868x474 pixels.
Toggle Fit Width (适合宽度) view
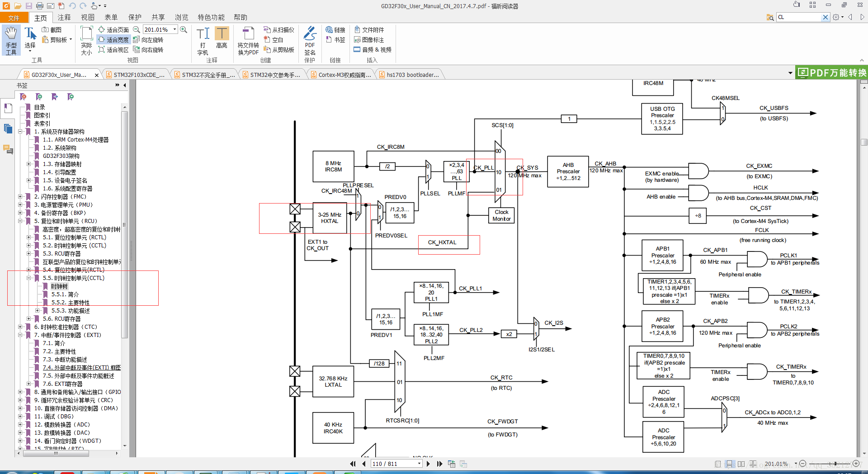(x=113, y=40)
